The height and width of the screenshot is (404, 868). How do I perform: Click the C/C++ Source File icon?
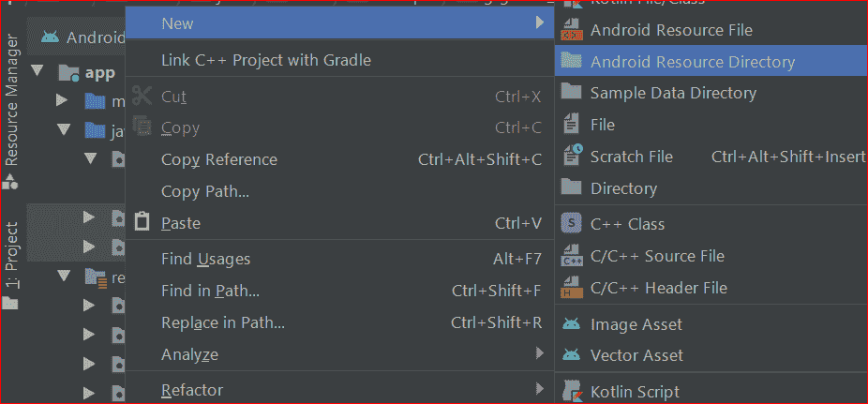pos(572,255)
